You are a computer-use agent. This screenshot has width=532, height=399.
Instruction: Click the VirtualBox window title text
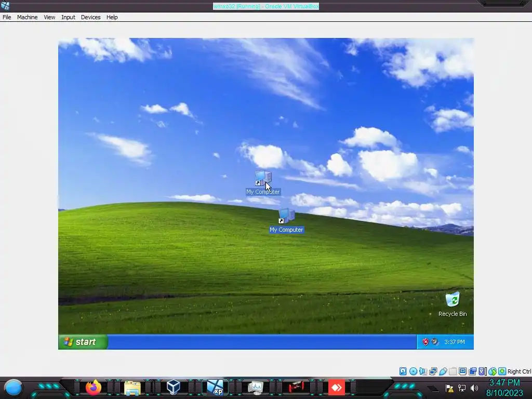(266, 6)
